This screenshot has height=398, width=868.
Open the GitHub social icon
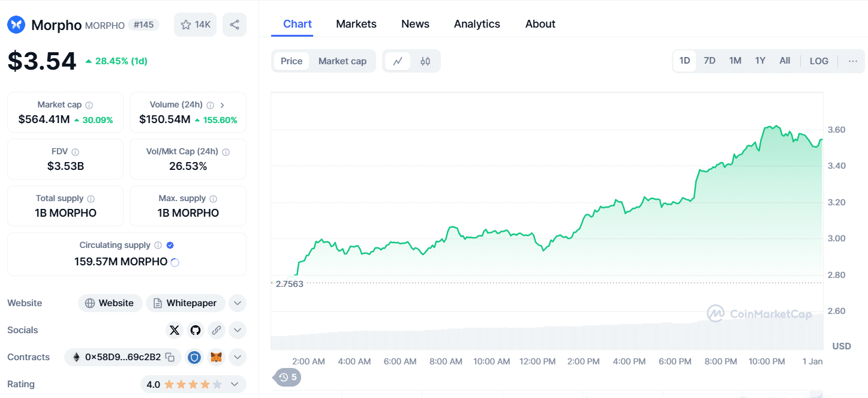[x=195, y=330]
